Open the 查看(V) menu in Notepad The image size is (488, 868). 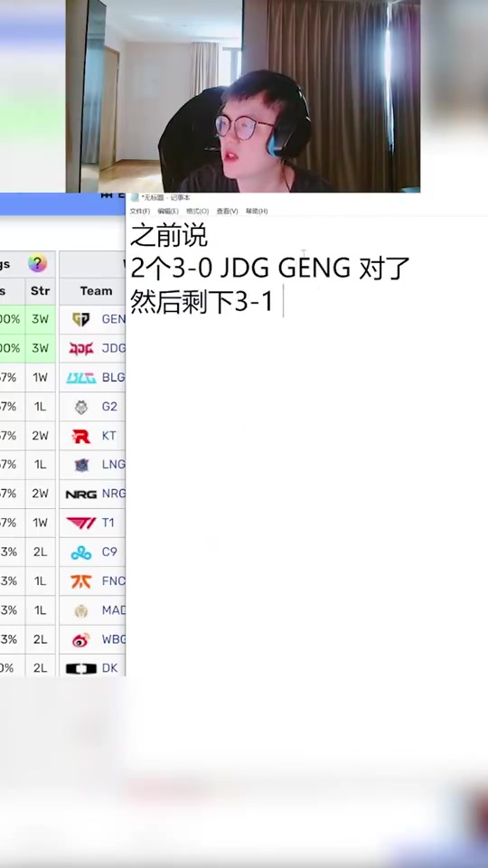[227, 212]
